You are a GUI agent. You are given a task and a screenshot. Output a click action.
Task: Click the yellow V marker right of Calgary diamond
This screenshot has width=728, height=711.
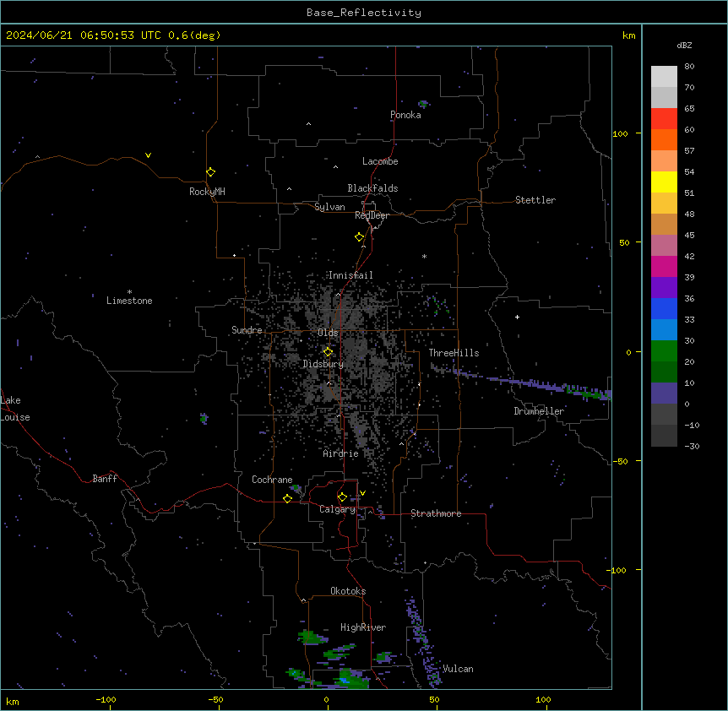[362, 493]
